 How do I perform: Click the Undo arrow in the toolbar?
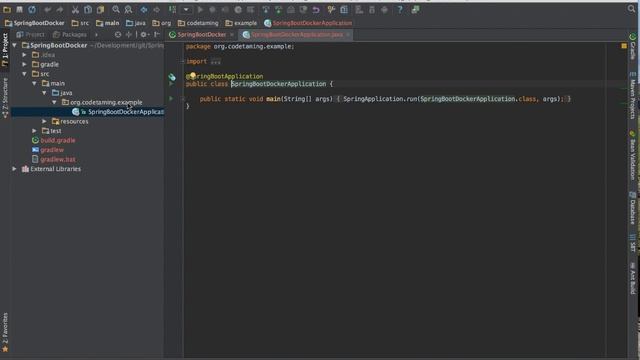[48, 9]
